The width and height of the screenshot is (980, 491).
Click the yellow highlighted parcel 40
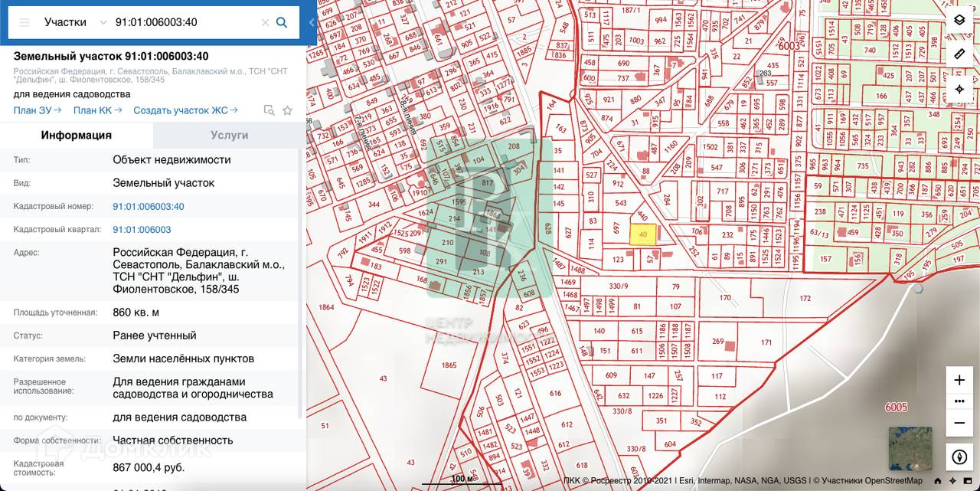click(x=642, y=234)
